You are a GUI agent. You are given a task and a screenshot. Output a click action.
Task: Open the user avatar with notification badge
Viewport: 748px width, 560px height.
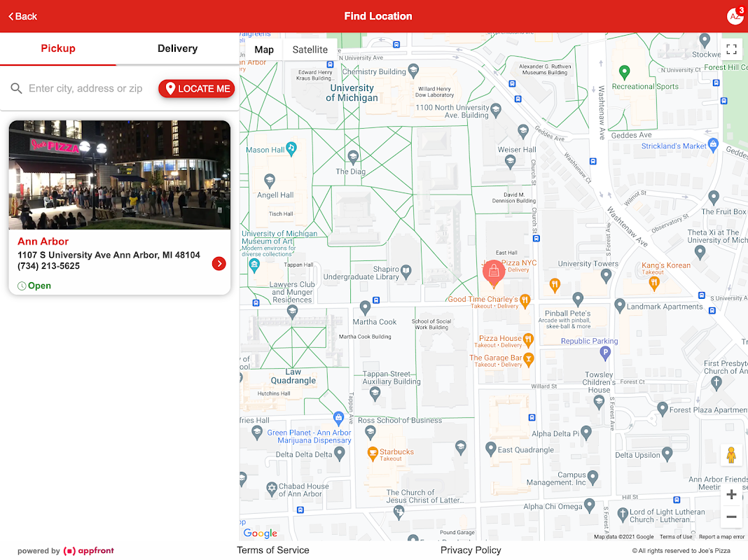point(735,15)
